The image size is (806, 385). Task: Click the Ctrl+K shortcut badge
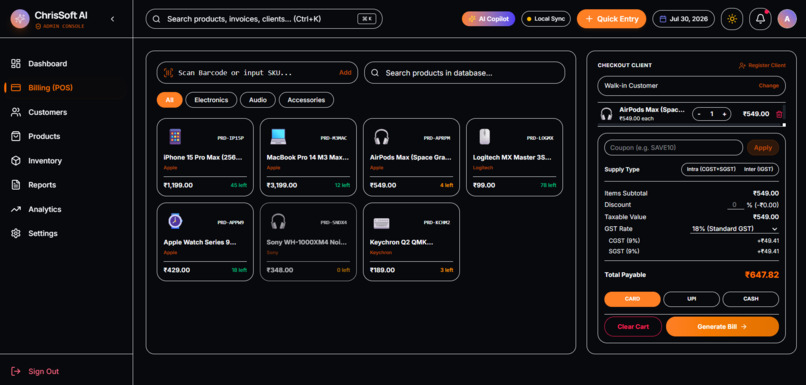coord(366,19)
